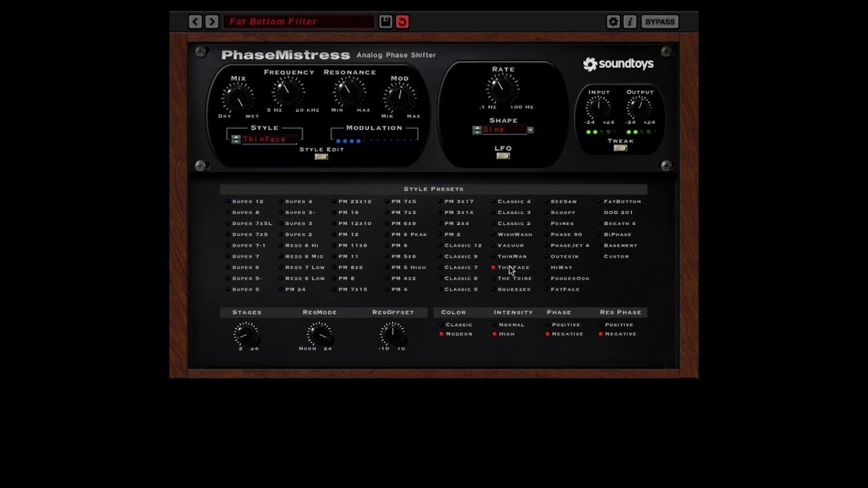
Task: Select the PM 24 style preset
Action: click(292, 289)
